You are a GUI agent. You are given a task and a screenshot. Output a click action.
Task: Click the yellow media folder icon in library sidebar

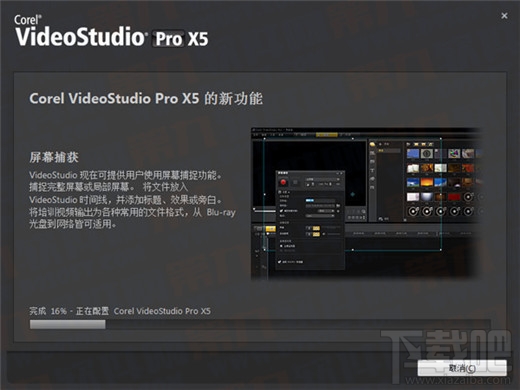(372, 144)
